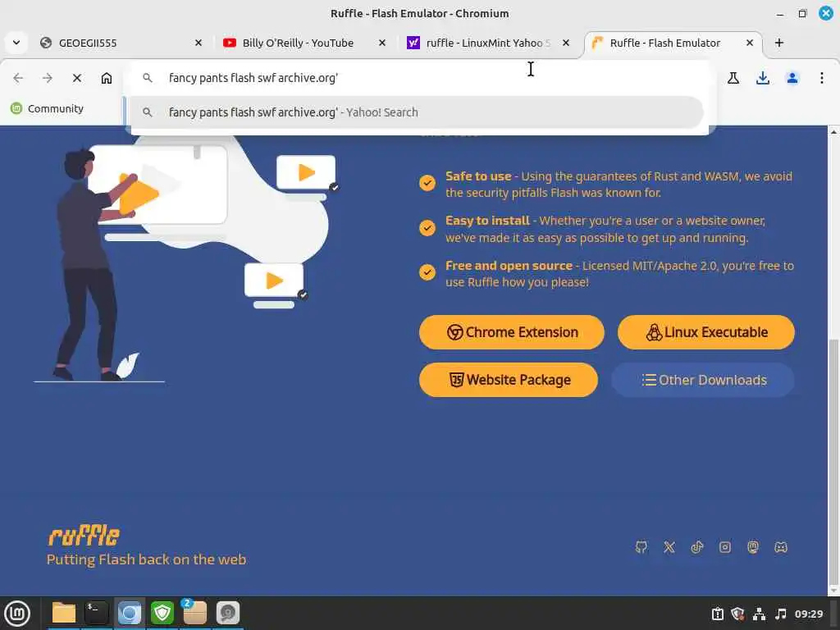Click the Chrome Extension button
This screenshot has height=630, width=840.
512,332
